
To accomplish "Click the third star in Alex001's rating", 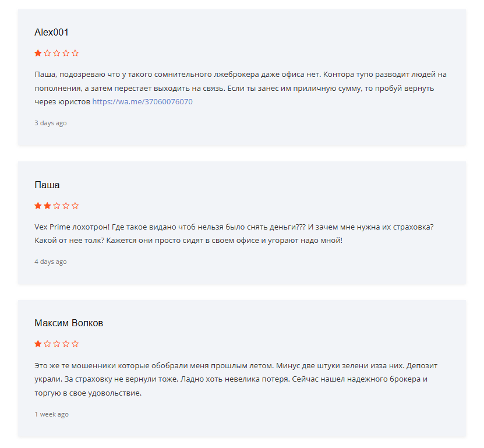I will (56, 53).
